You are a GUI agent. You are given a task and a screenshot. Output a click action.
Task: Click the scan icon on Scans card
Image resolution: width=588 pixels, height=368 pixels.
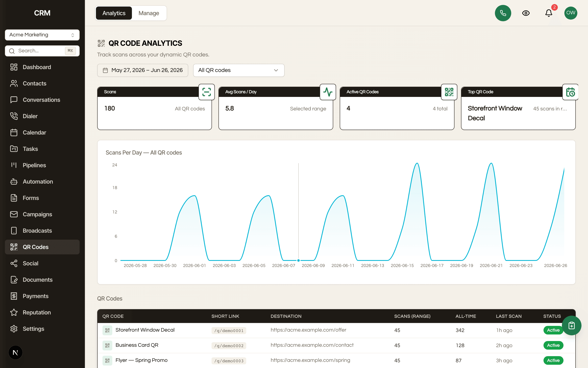coord(207,92)
